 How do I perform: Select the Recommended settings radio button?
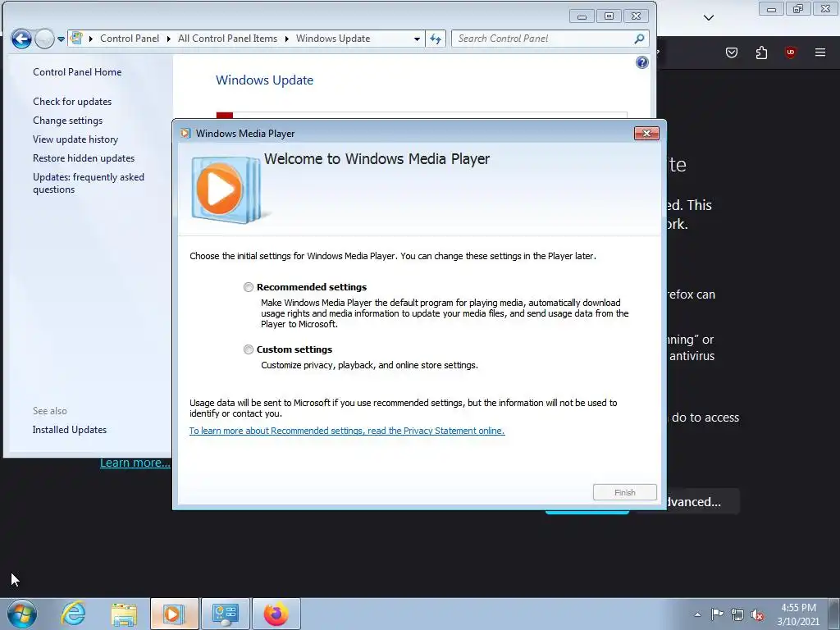(248, 287)
